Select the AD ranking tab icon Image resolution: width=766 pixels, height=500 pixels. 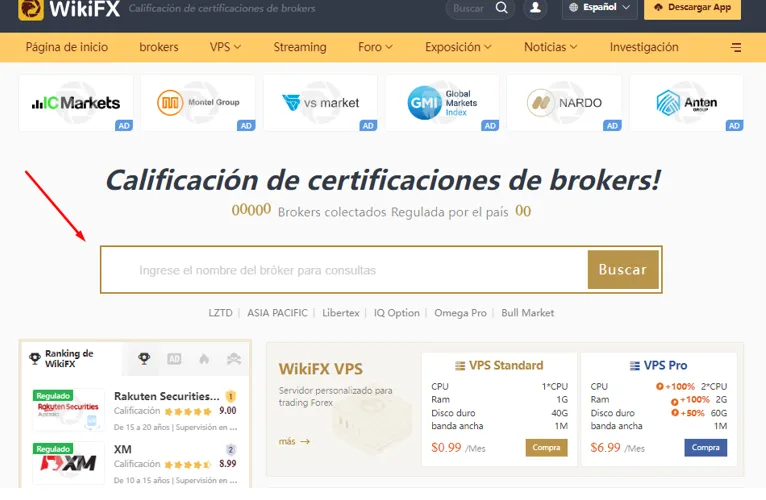pos(174,359)
